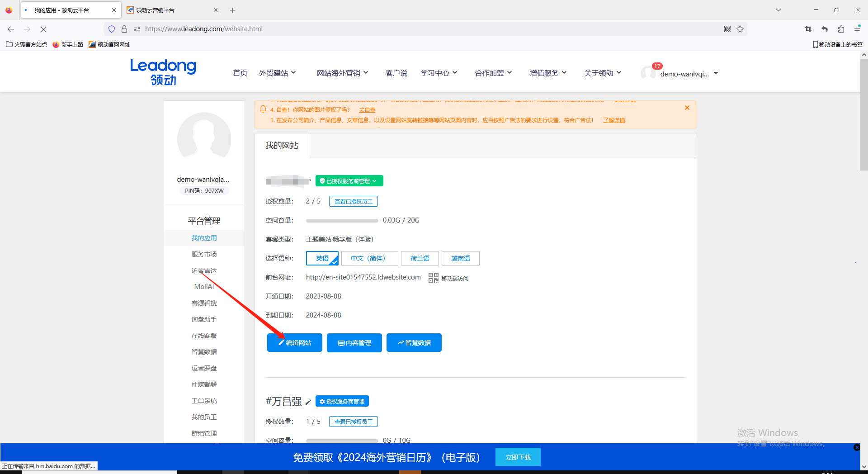Image resolution: width=868 pixels, height=474 pixels.
Task: Click the bell icon in the orange notice banner
Action: (263, 109)
